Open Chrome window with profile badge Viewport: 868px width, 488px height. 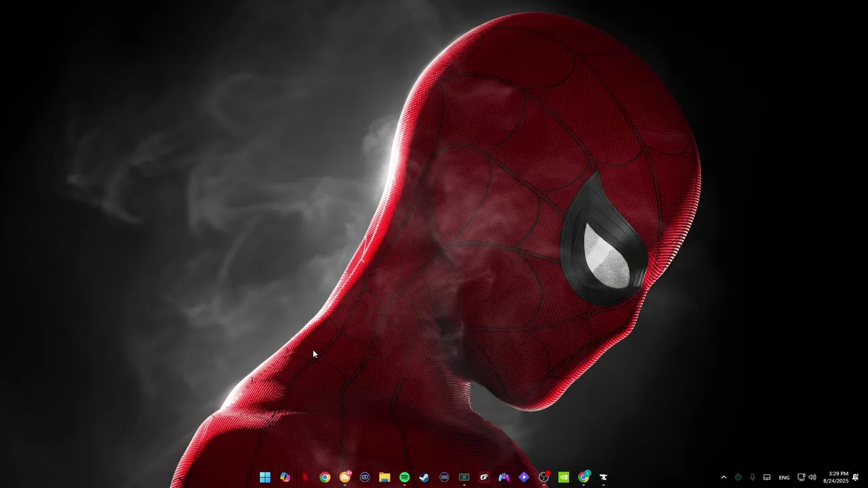(584, 477)
